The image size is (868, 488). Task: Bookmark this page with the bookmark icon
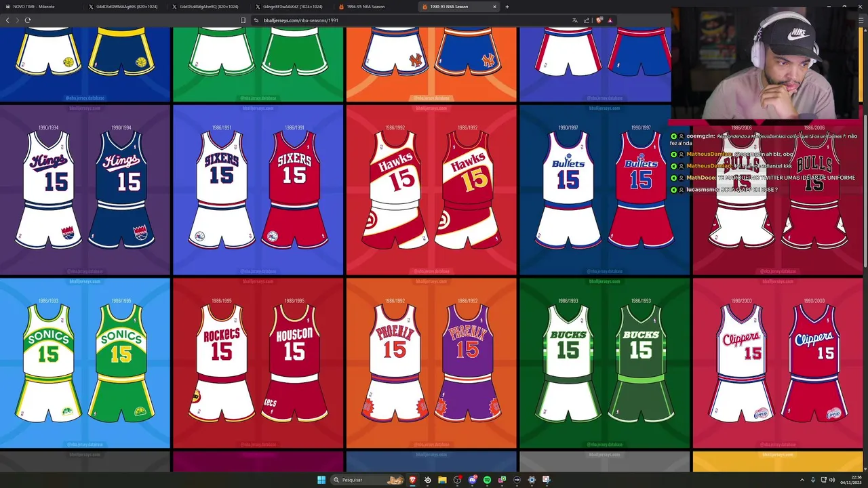[243, 20]
